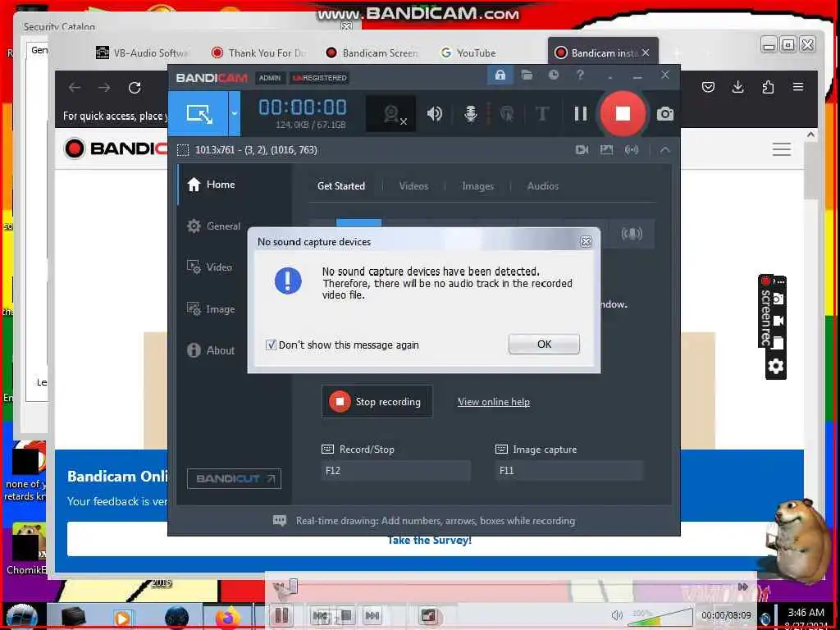Click the Windows Start orb

tap(21, 616)
